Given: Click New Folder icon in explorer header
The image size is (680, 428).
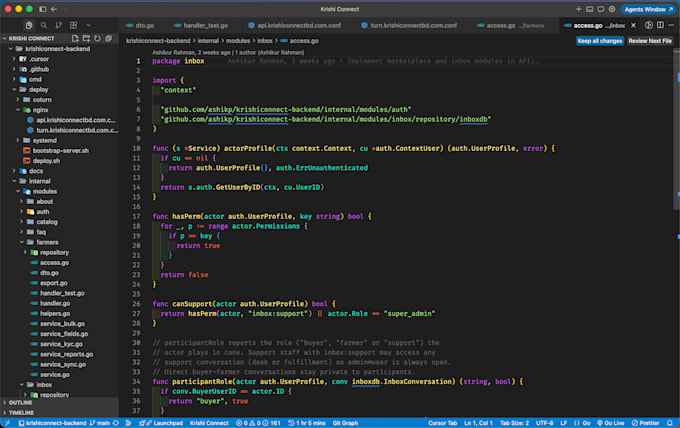Looking at the screenshot, I should pyautogui.click(x=86, y=38).
